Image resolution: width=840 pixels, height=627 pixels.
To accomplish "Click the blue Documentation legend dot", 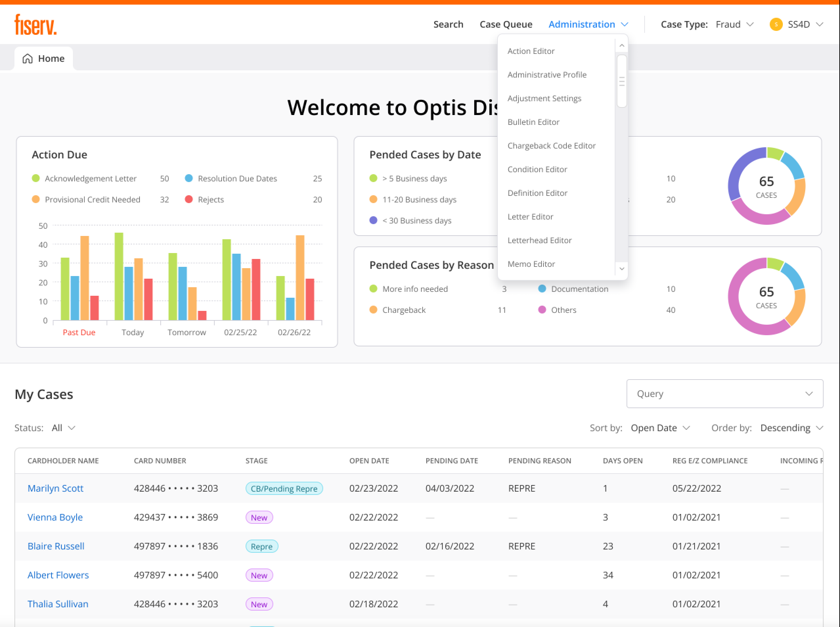I will 542,289.
